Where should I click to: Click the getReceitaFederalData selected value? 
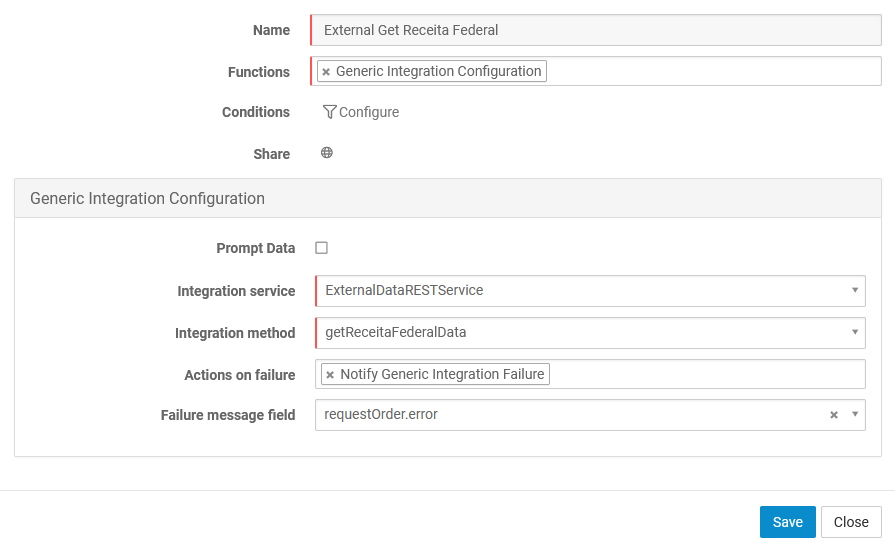click(396, 332)
